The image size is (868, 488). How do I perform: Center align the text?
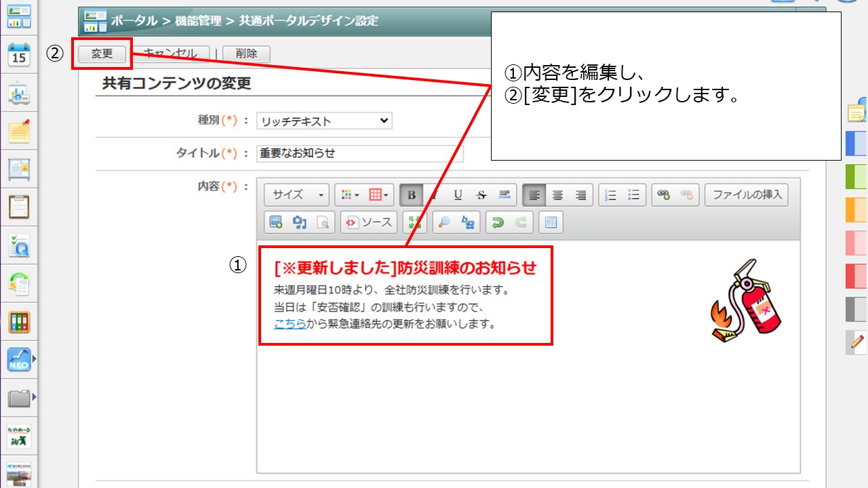click(x=557, y=195)
